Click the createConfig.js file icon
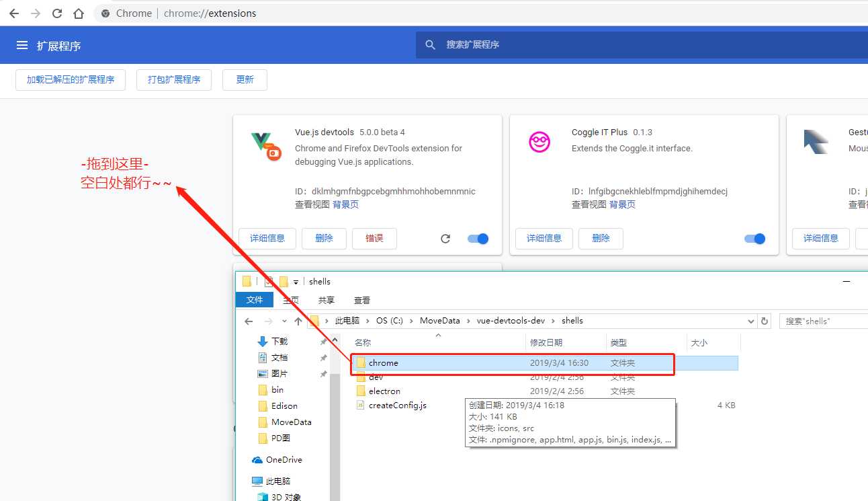 361,406
